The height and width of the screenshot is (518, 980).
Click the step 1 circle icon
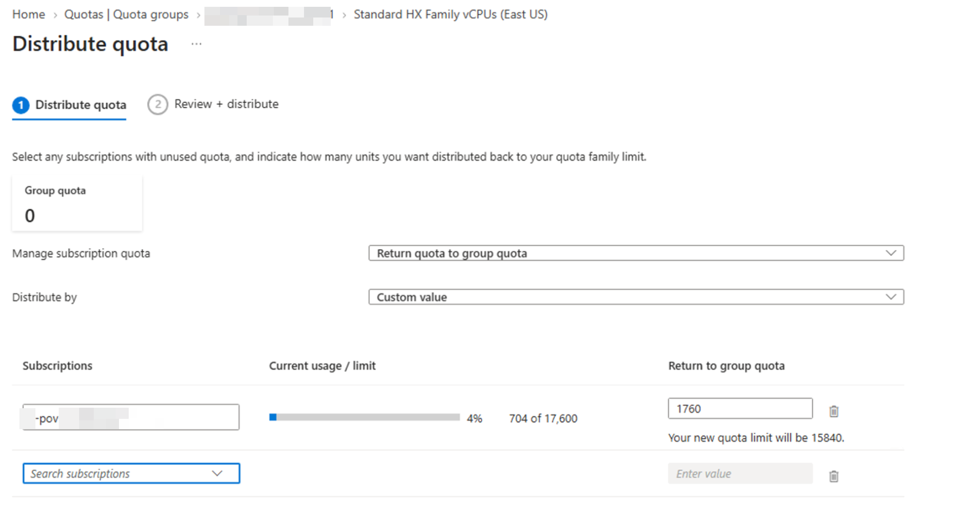point(21,105)
